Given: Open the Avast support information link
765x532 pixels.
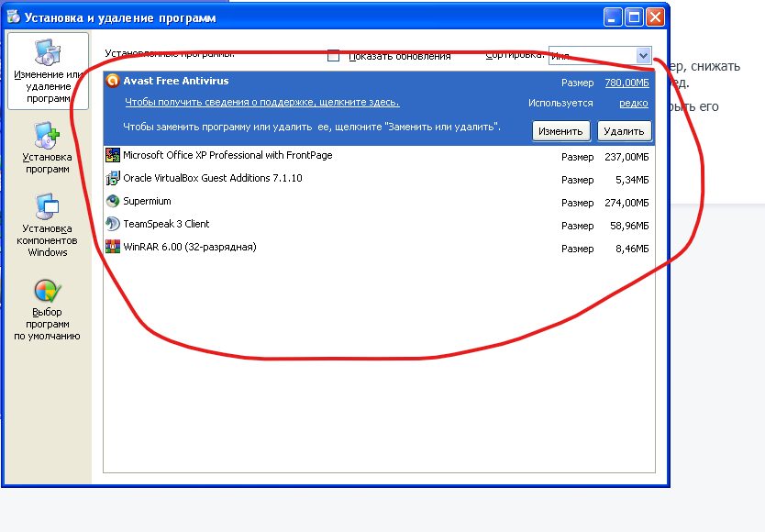Looking at the screenshot, I should tap(262, 102).
